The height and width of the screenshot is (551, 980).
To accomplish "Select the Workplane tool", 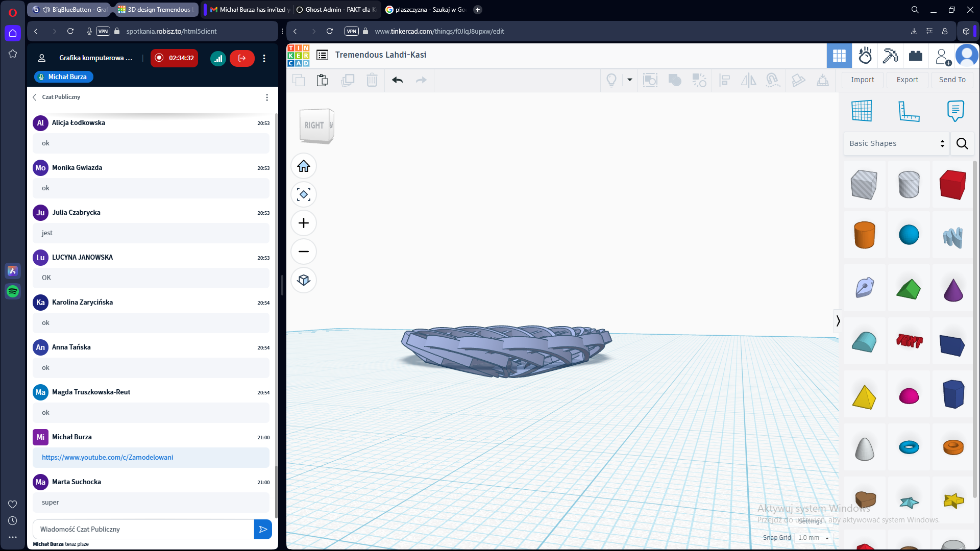I will (862, 111).
